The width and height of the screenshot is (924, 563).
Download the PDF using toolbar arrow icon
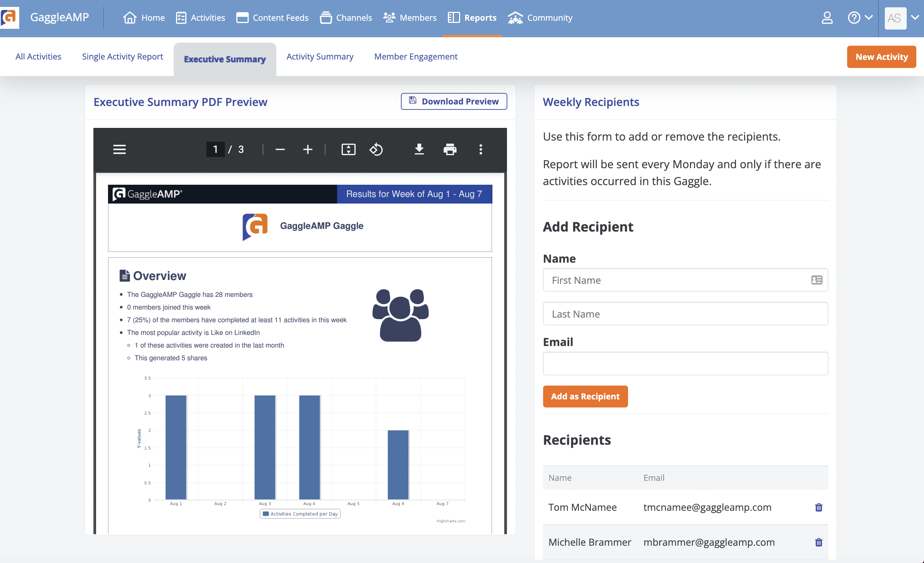pyautogui.click(x=419, y=149)
